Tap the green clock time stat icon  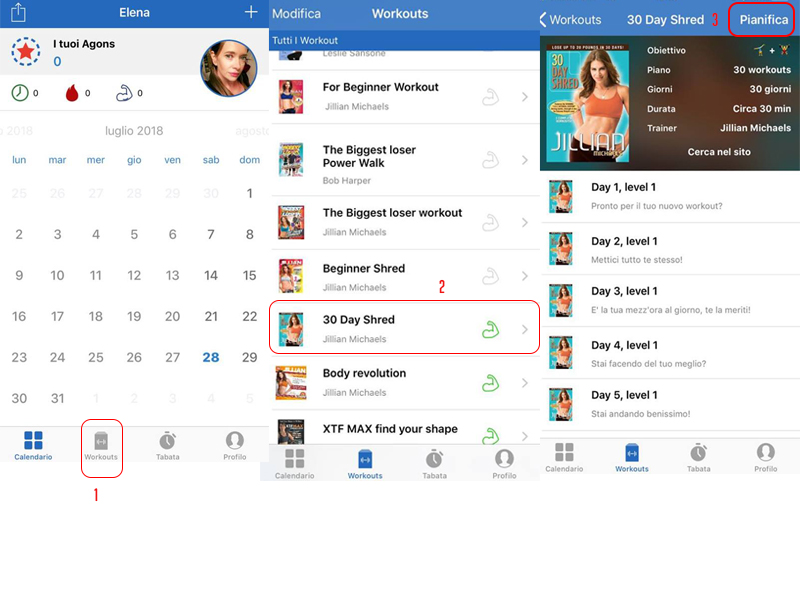(x=20, y=93)
